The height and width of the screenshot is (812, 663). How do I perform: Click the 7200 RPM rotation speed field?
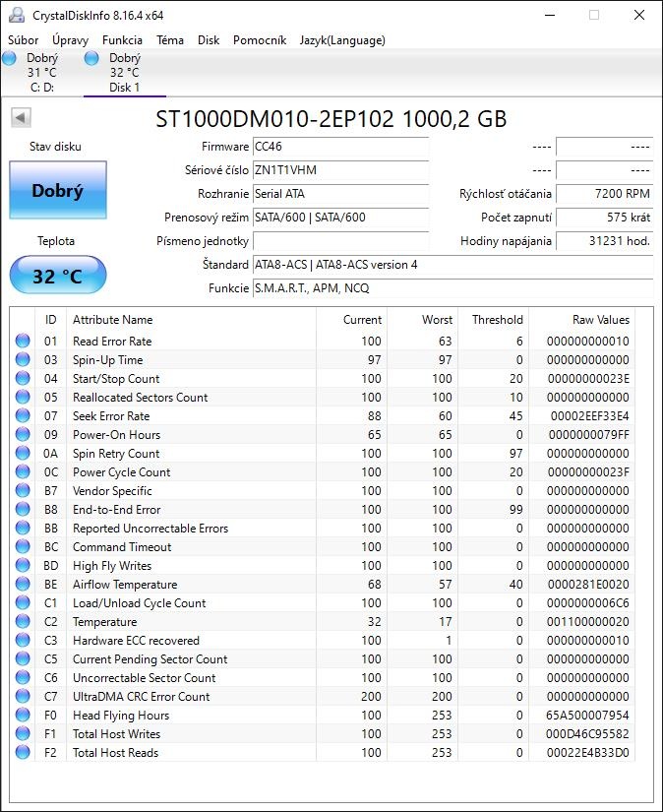click(605, 194)
